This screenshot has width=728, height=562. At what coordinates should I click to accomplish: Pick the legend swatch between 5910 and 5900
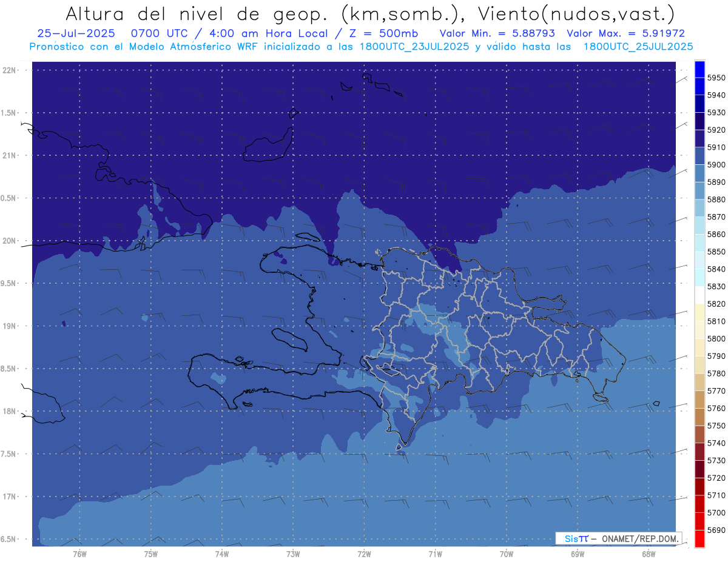(x=699, y=156)
